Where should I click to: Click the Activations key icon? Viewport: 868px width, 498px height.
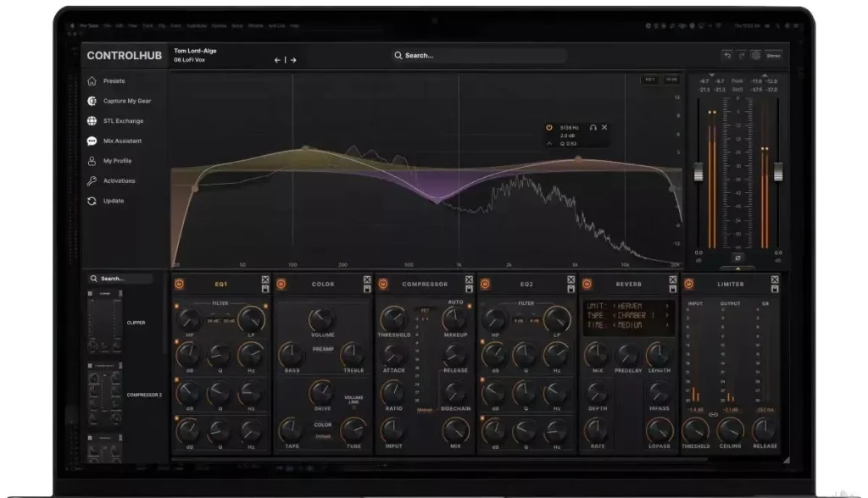[x=92, y=181]
